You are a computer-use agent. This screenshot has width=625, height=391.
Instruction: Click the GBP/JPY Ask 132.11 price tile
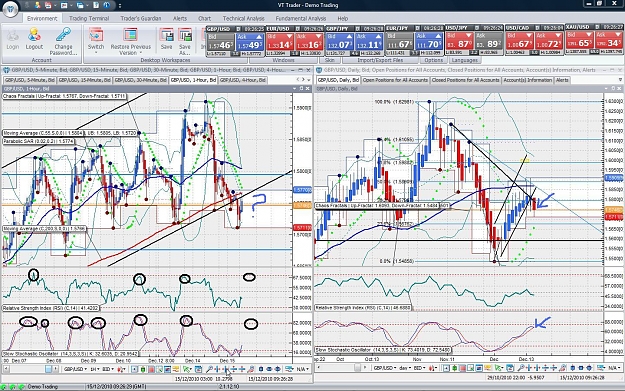pos(369,42)
